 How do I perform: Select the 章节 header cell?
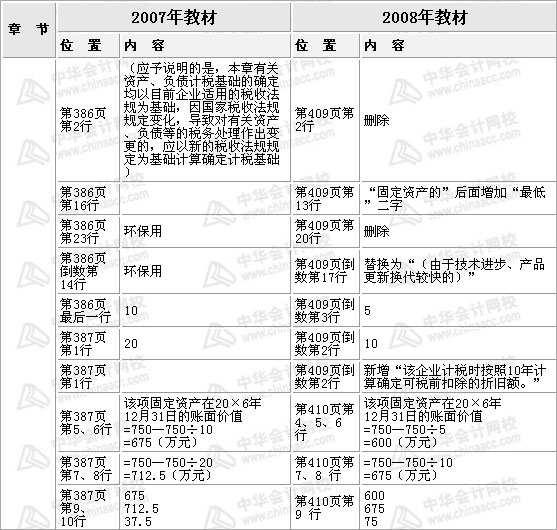[28, 30]
